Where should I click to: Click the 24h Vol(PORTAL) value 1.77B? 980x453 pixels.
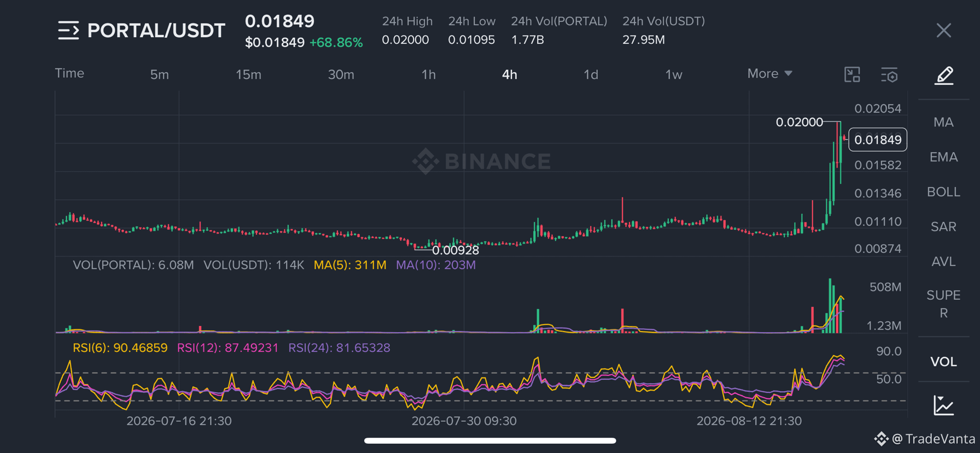528,40
